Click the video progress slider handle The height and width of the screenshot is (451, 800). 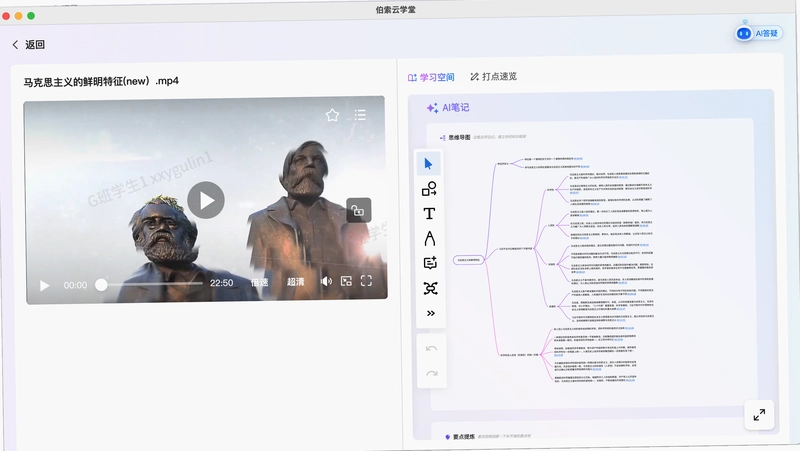tap(102, 285)
